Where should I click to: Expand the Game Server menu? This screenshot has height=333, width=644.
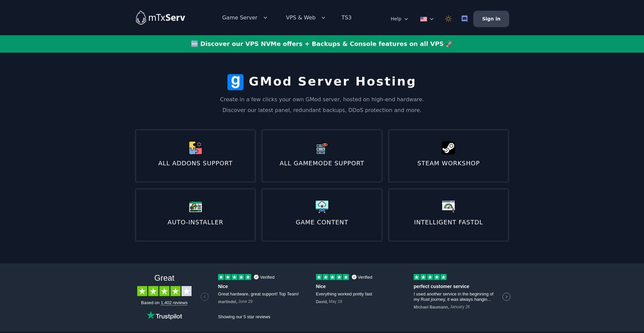click(245, 18)
